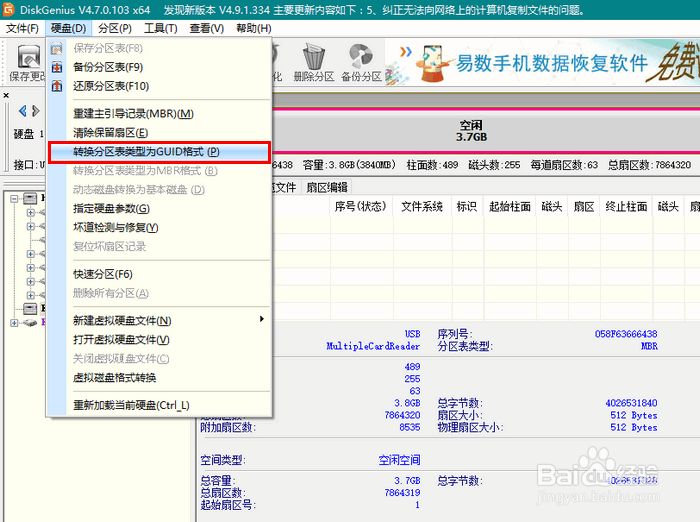Click the 7864319 total sectors value
700x522 pixels.
click(x=403, y=493)
